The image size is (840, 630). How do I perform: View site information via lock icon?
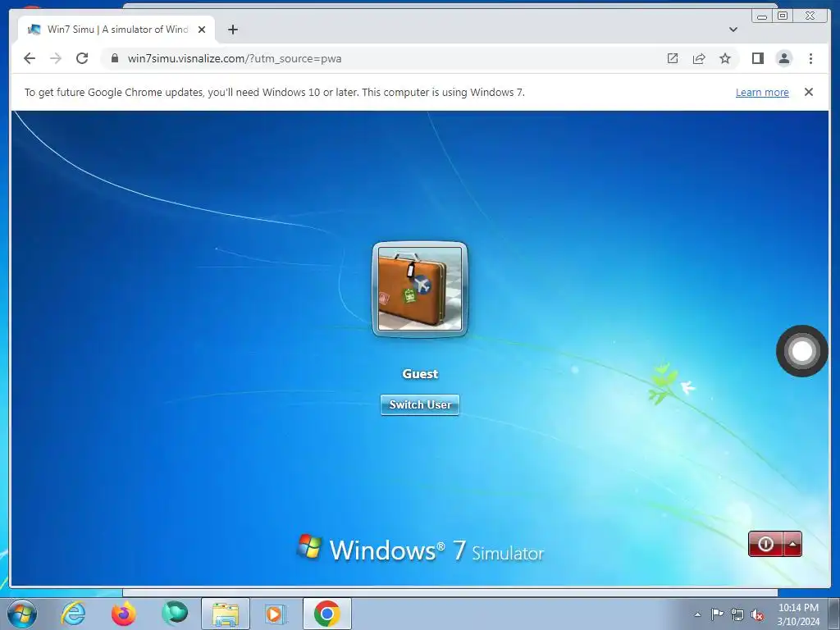click(x=114, y=58)
